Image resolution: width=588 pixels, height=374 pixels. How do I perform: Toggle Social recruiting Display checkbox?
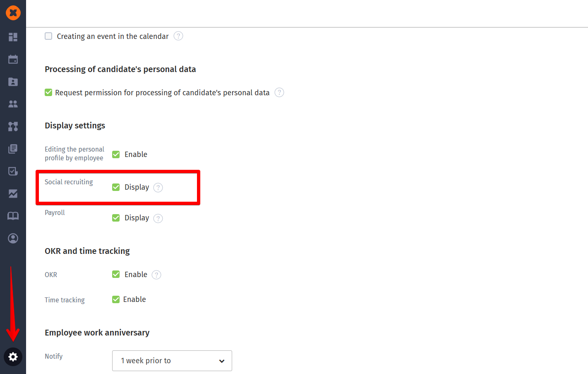pos(116,187)
